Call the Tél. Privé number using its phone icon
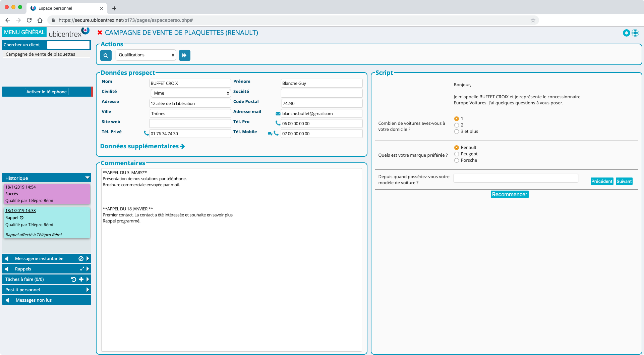 (146, 133)
